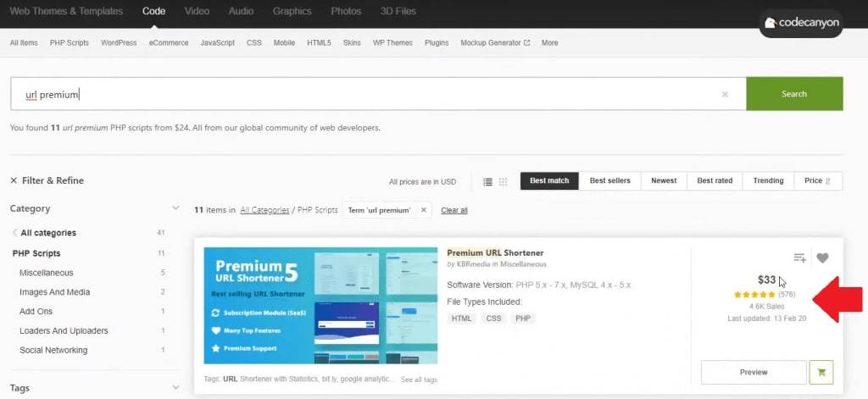Select PHP Scripts category
The width and height of the screenshot is (868, 399).
coord(36,253)
